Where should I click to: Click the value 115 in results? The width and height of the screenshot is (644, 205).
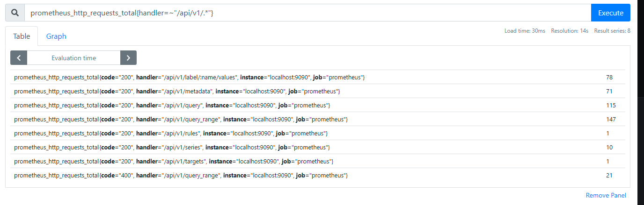(610, 105)
